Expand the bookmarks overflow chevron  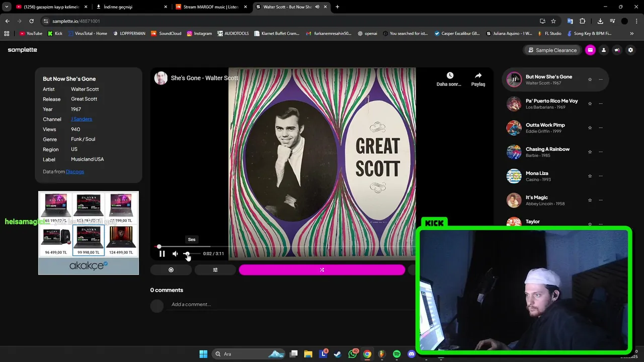[x=632, y=34]
